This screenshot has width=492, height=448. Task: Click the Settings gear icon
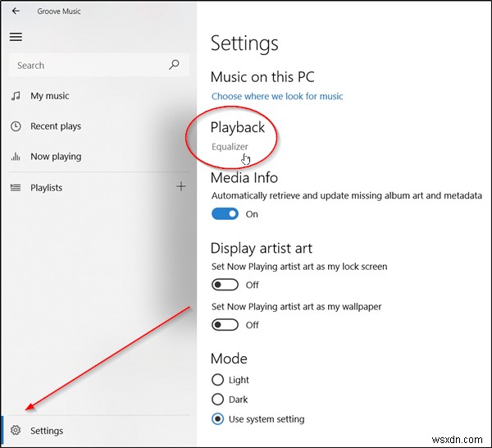[16, 431]
